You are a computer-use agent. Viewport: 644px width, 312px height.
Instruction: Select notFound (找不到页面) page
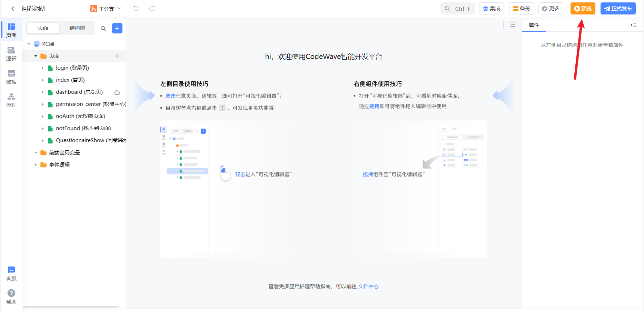coord(83,128)
